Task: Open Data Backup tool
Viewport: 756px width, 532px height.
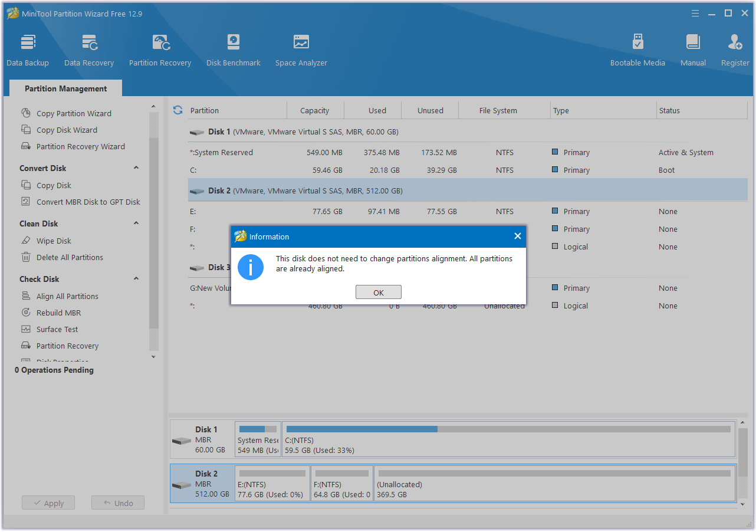Action: pos(28,50)
